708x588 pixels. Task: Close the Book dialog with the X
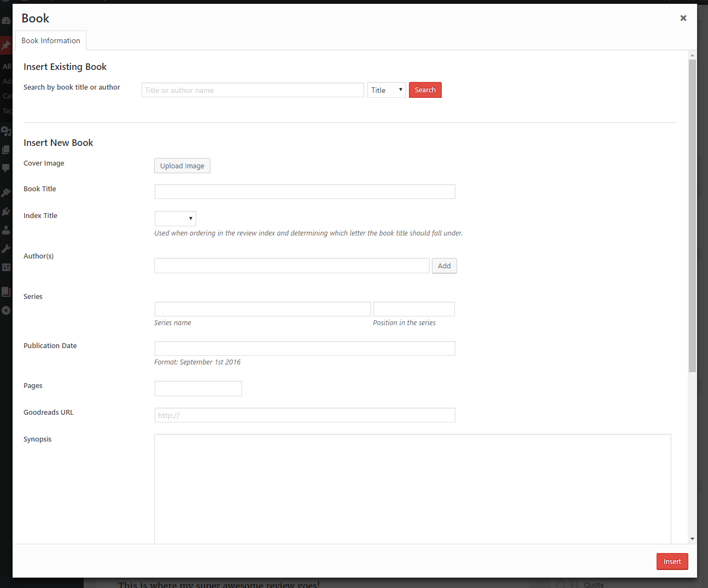683,18
